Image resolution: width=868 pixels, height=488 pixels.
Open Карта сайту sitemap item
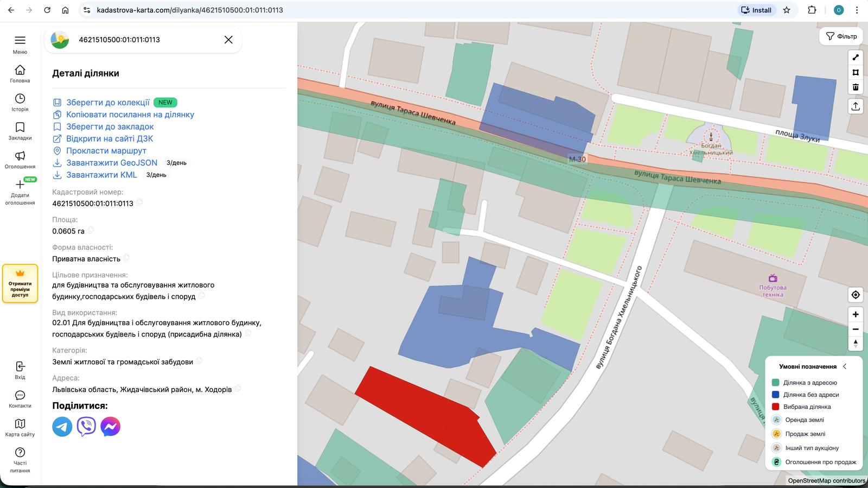(20, 428)
